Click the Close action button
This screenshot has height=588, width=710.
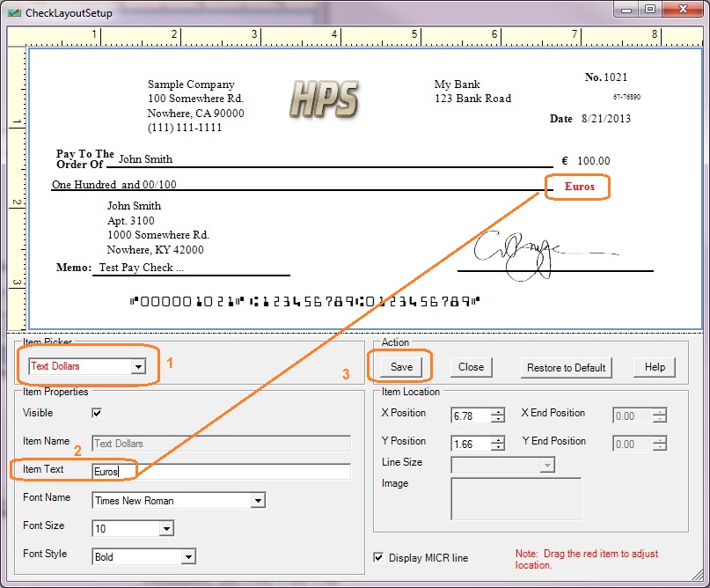(x=471, y=367)
